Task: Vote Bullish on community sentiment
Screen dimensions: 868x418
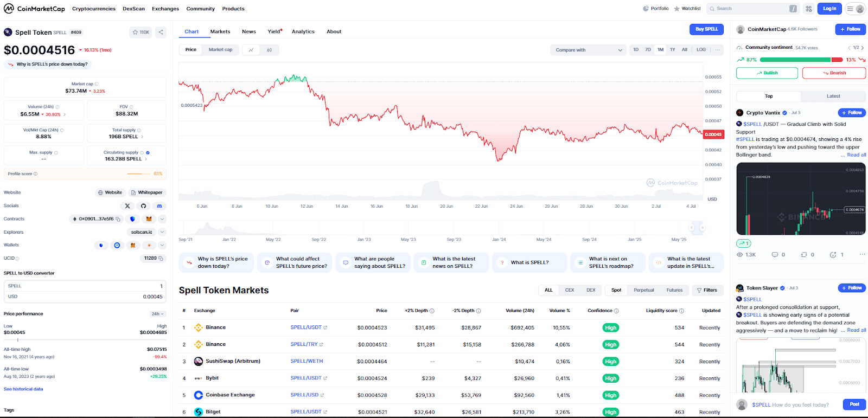Action: (767, 73)
